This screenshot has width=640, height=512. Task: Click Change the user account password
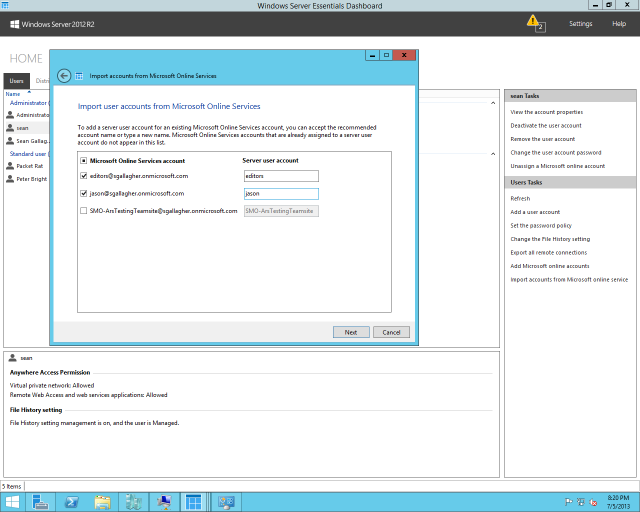tap(556, 152)
